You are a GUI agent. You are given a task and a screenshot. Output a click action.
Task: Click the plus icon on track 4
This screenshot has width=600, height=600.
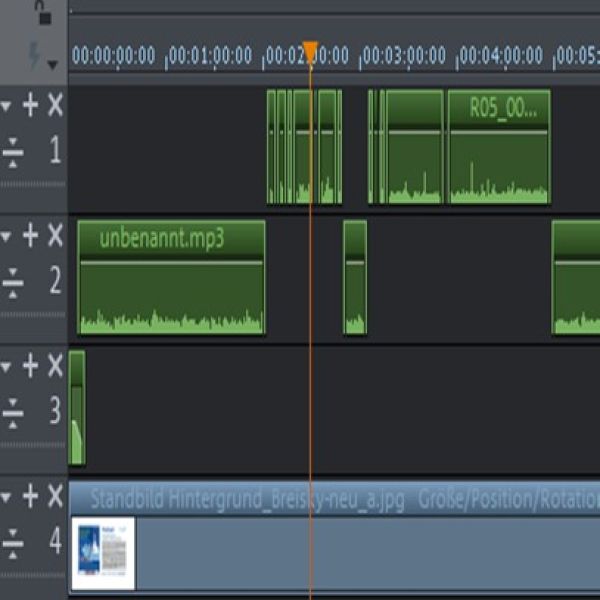pos(31,495)
